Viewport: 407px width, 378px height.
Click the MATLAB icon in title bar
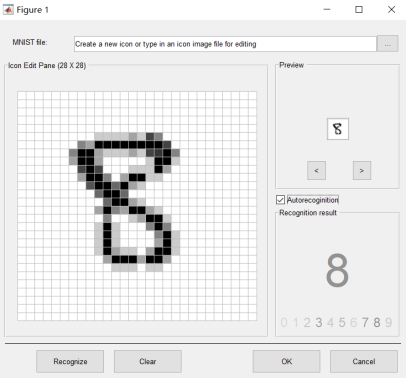coord(8,10)
